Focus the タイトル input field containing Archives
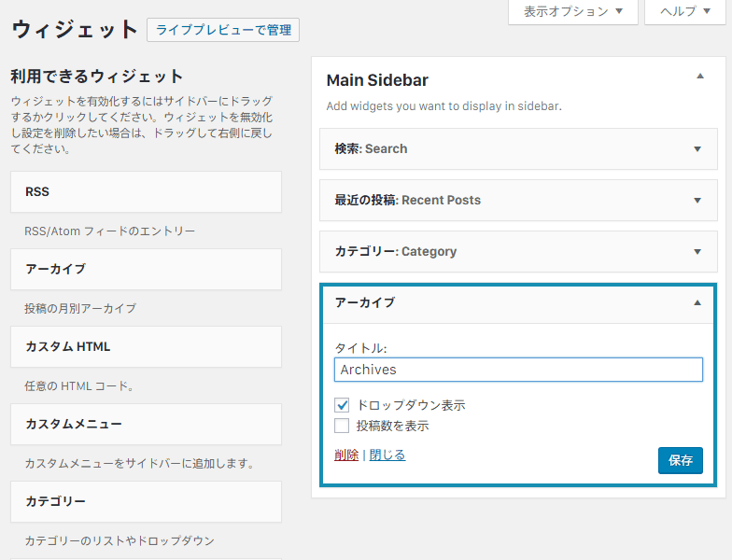The width and height of the screenshot is (732, 560). (x=518, y=370)
